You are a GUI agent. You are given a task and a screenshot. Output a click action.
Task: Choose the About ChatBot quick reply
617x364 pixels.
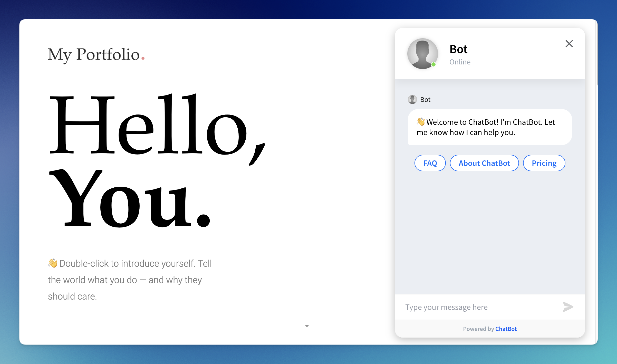pyautogui.click(x=484, y=163)
